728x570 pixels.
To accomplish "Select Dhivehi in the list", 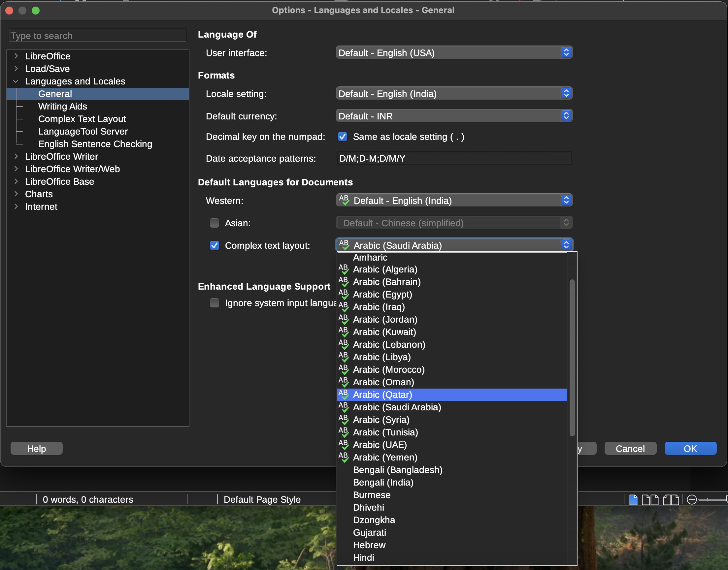I will click(x=452, y=508).
